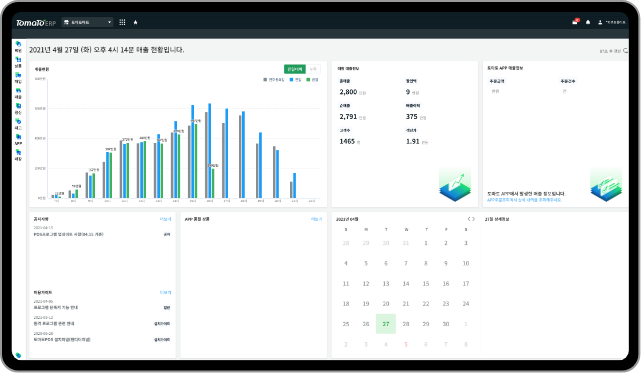This screenshot has width=641, height=373.
Task: Click the blue APP details link text
Action: tap(524, 200)
